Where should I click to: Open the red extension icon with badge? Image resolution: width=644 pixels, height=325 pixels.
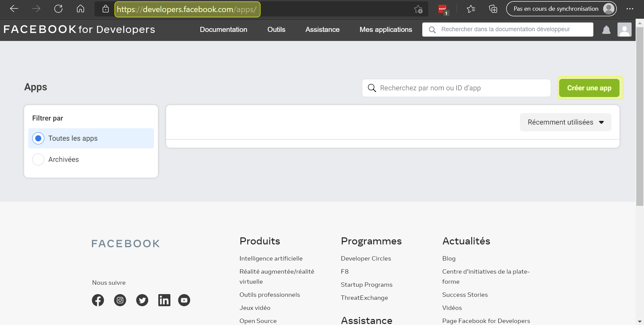[443, 10]
